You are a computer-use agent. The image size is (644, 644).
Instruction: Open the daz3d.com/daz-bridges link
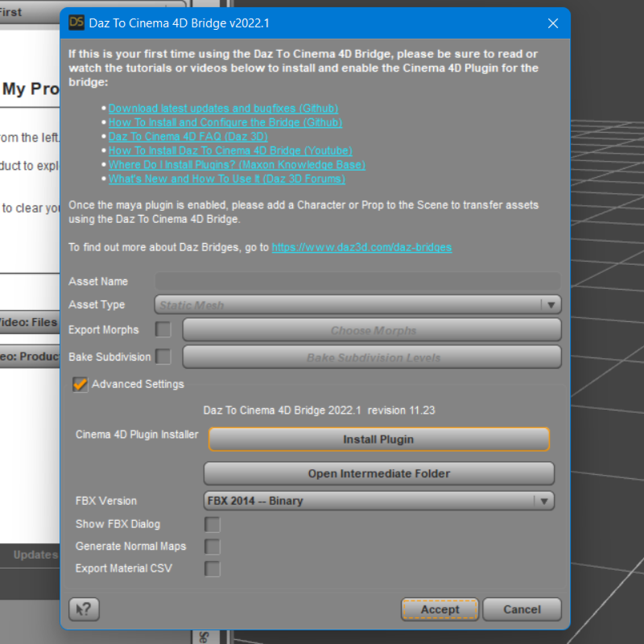[361, 247]
